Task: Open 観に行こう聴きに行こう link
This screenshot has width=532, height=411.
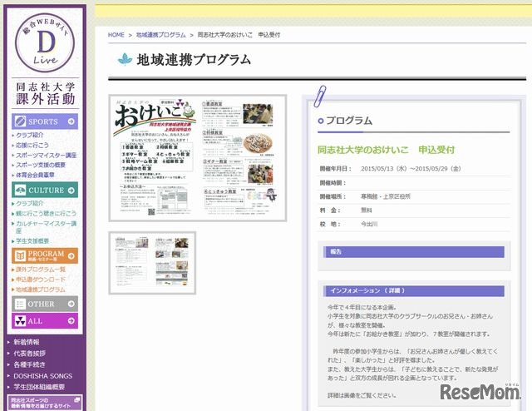Action: point(47,213)
